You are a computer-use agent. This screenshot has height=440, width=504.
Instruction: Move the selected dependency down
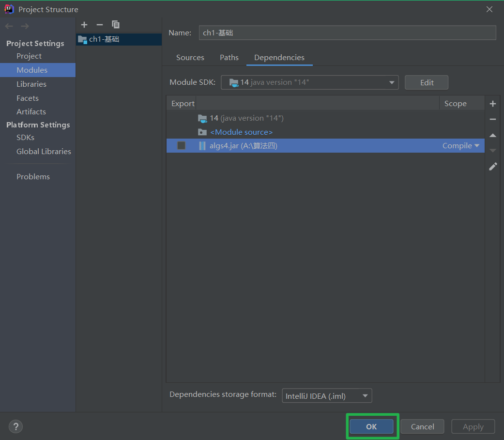[492, 151]
